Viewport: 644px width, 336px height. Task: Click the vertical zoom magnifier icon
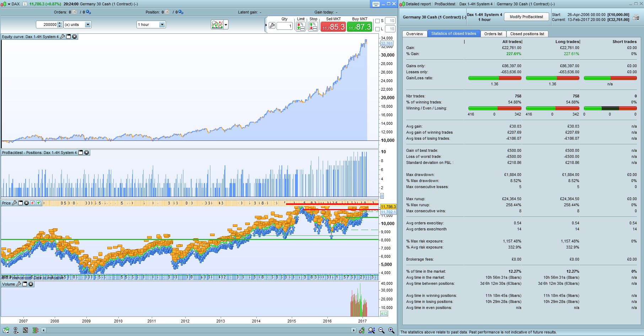(x=371, y=330)
